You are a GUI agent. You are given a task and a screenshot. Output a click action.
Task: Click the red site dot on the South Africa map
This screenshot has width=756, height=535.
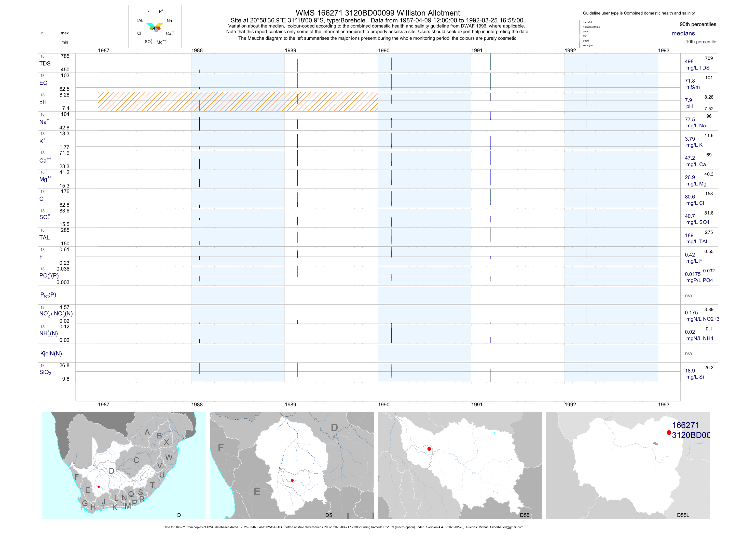tap(99, 487)
